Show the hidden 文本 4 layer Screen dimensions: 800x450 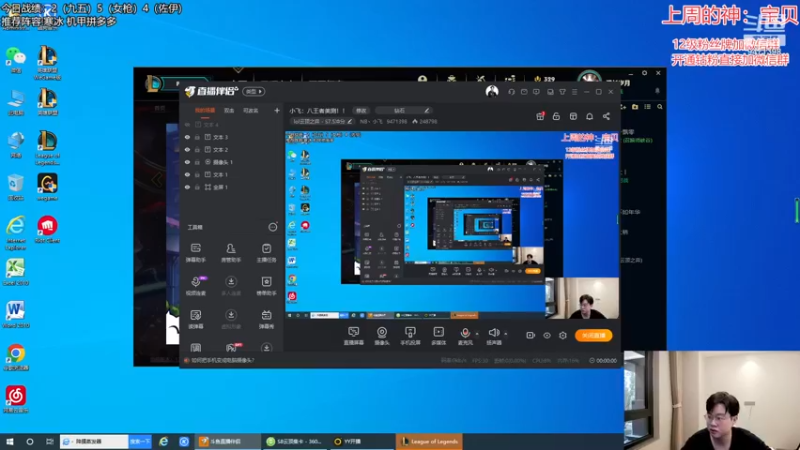[x=187, y=124]
